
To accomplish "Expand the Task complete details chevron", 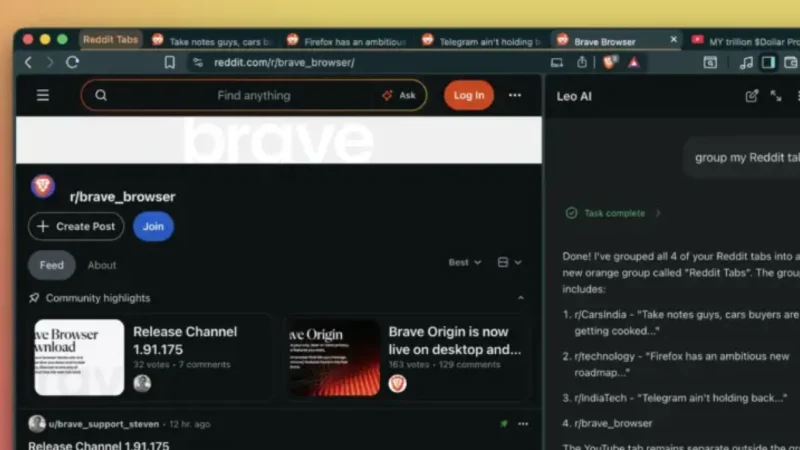I will (658, 213).
